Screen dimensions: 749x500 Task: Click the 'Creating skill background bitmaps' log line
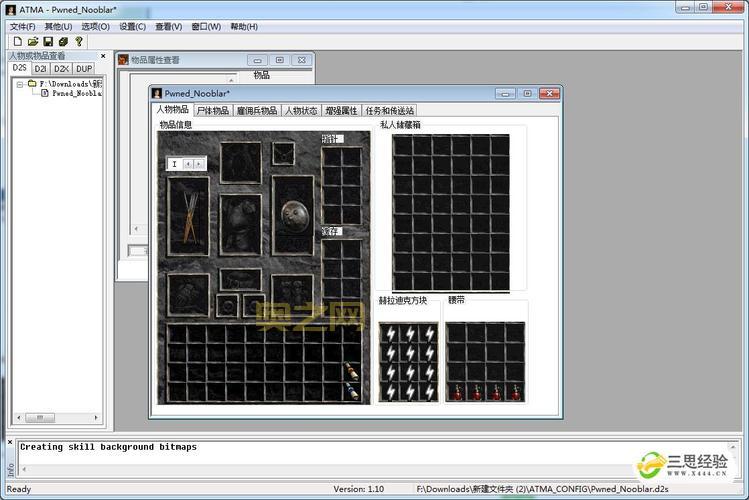pyautogui.click(x=108, y=447)
